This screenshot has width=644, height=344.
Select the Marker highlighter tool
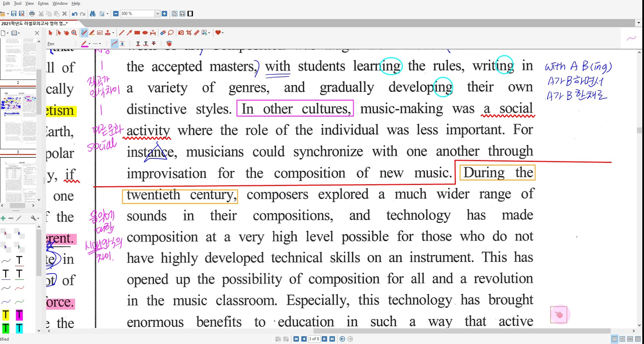(x=92, y=33)
